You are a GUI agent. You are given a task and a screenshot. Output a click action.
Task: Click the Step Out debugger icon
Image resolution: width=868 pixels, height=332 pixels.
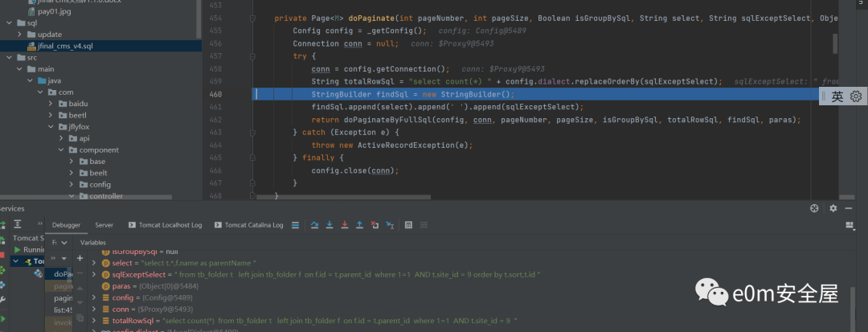(x=359, y=224)
